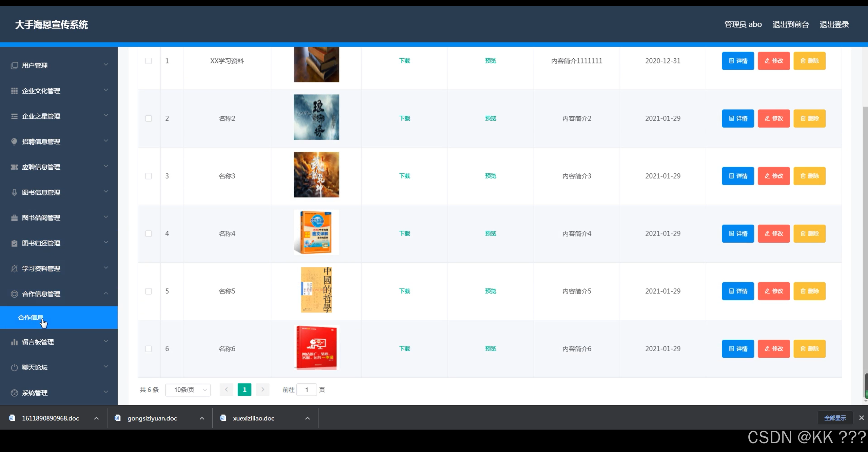Expand the 用户管理 menu chevron
The image size is (868, 452).
(x=106, y=64)
